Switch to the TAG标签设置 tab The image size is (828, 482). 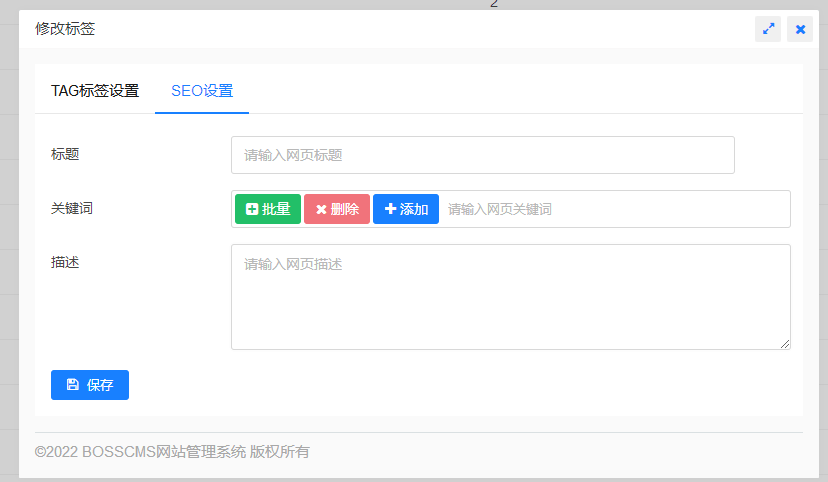coord(95,91)
